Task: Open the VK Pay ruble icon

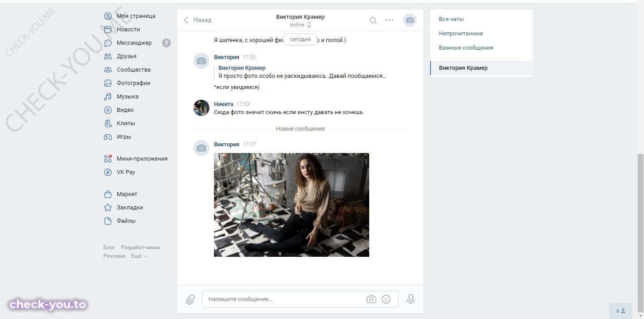Action: point(107,172)
